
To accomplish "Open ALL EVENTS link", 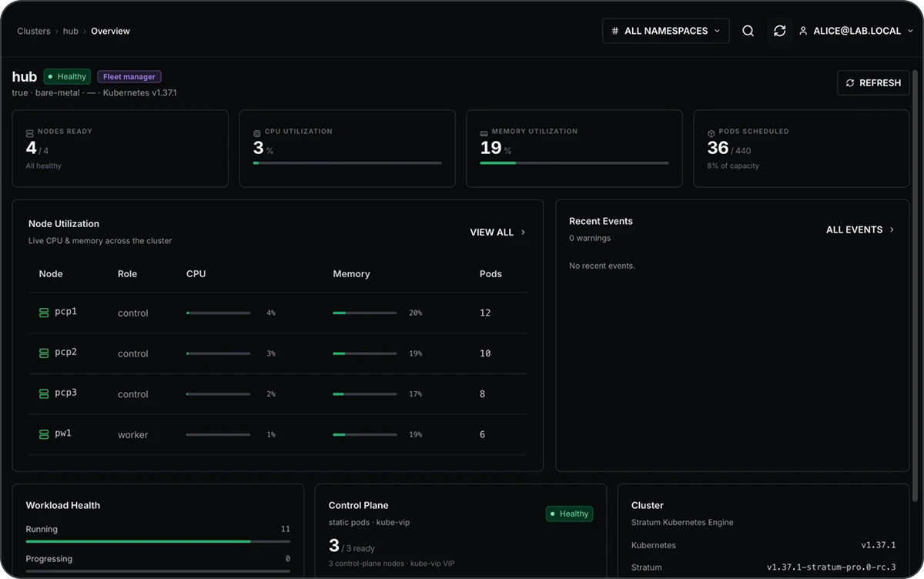I will (860, 229).
